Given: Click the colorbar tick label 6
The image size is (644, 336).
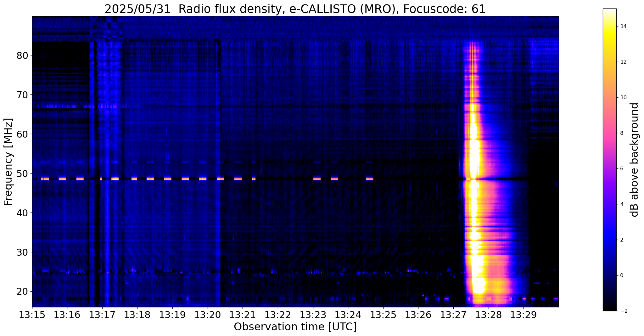Looking at the screenshot, I should click(621, 169).
